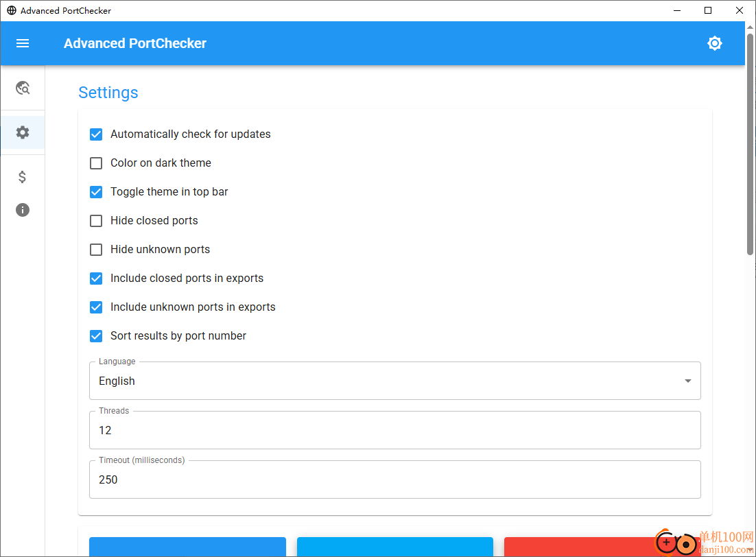
Task: Toggle theme with the sun icon
Action: click(715, 43)
